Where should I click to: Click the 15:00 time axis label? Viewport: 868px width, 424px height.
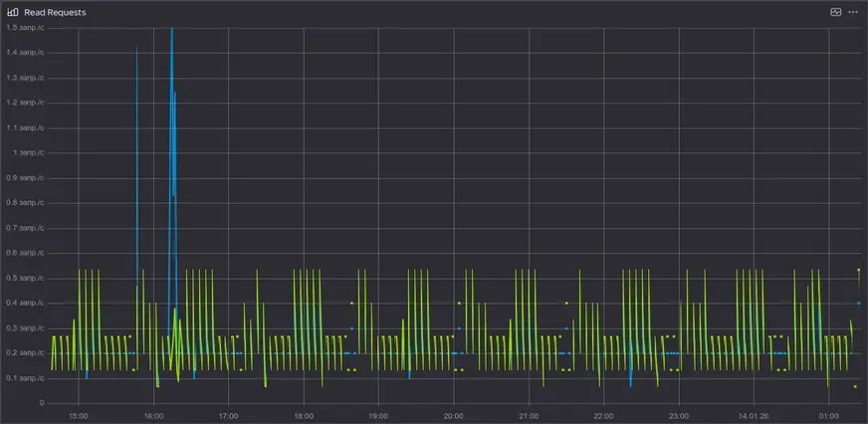(x=78, y=415)
